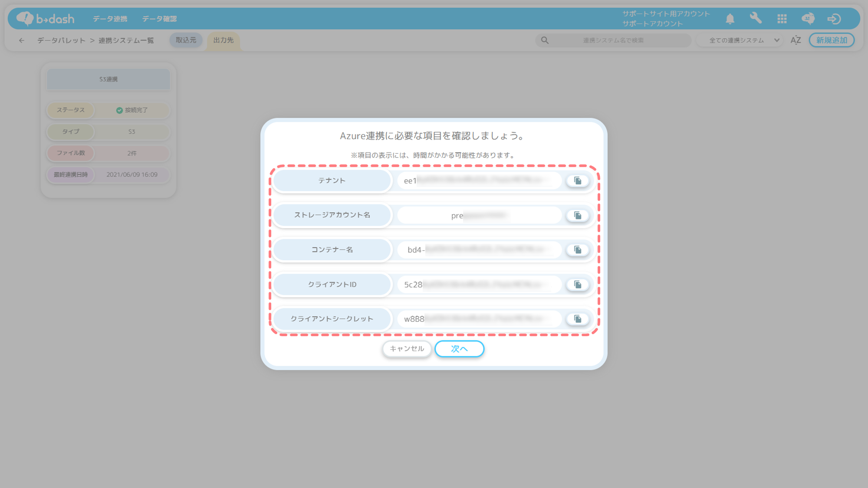Click the search magnifier icon
The image size is (868, 488).
tap(545, 40)
